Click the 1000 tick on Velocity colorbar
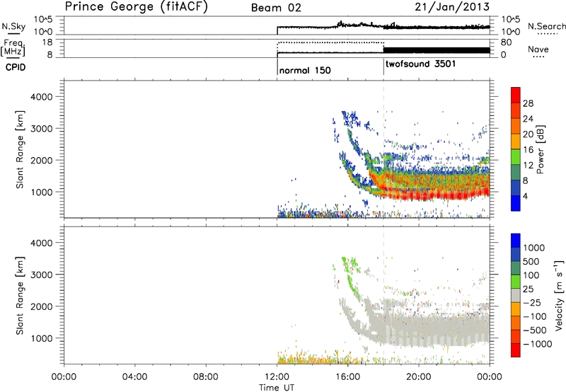 click(x=534, y=248)
